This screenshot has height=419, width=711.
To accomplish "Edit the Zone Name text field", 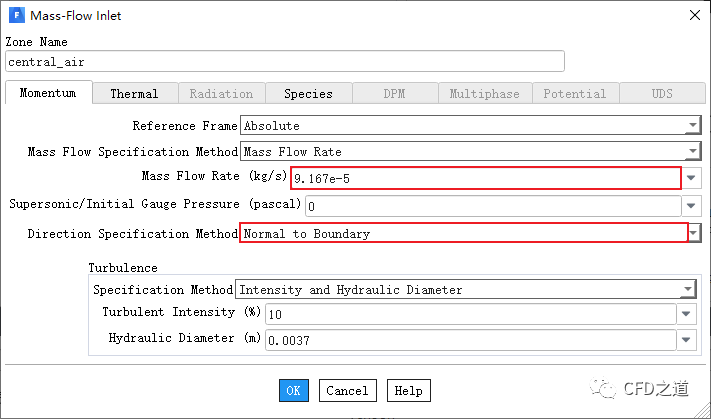I will (285, 61).
